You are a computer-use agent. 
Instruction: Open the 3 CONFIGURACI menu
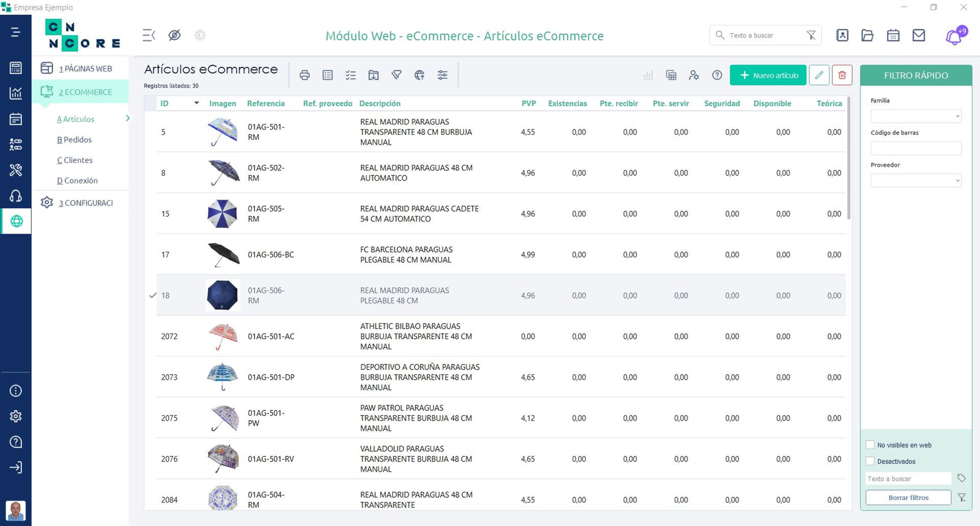click(80, 203)
